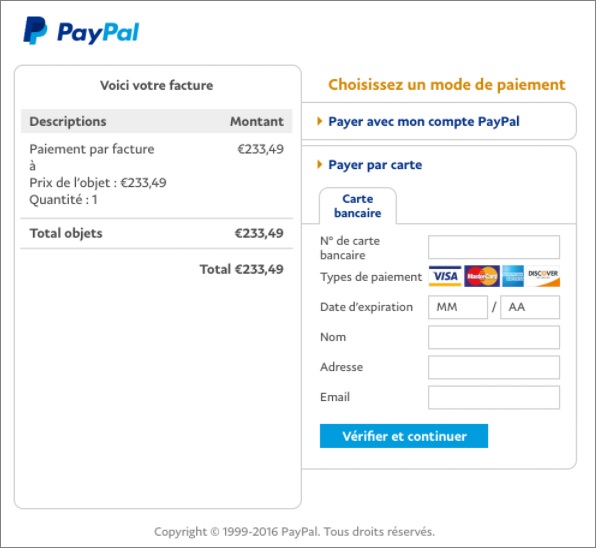Click the Vérifier et continuer button

(404, 436)
